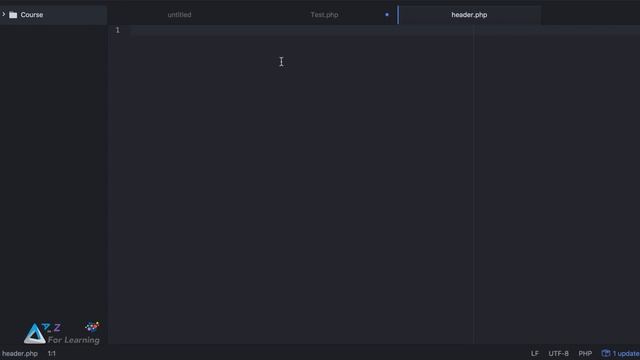
Task: Open PHP grammar selector
Action: click(585, 353)
